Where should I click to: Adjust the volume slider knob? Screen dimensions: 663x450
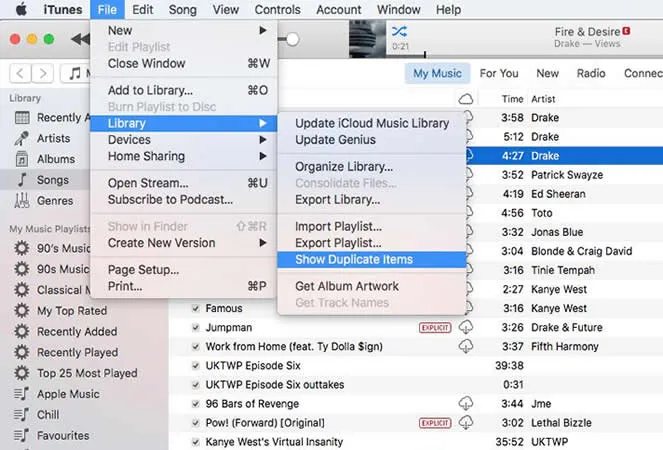(292, 39)
